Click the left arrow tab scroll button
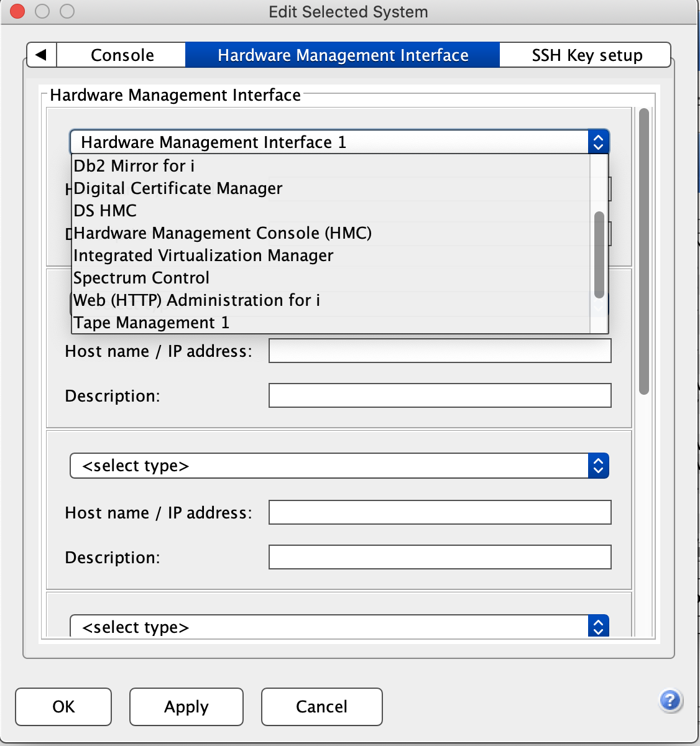This screenshot has height=746, width=700. click(x=42, y=55)
